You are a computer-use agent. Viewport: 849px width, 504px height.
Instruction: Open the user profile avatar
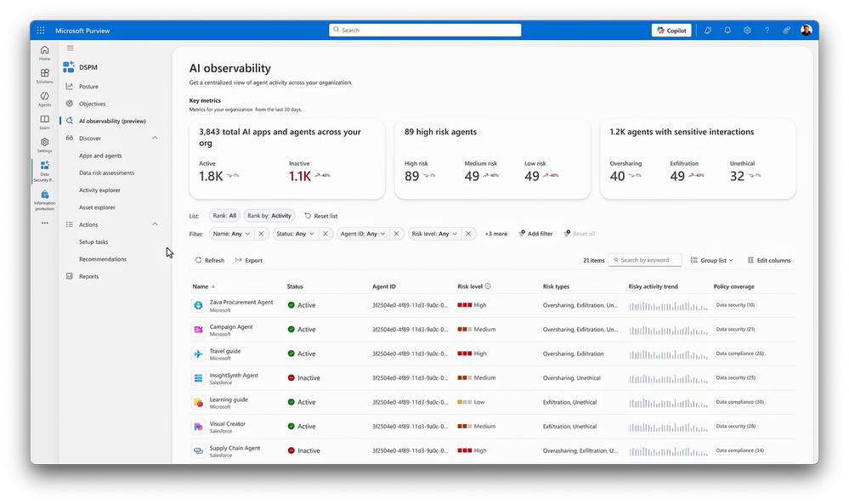tap(807, 31)
